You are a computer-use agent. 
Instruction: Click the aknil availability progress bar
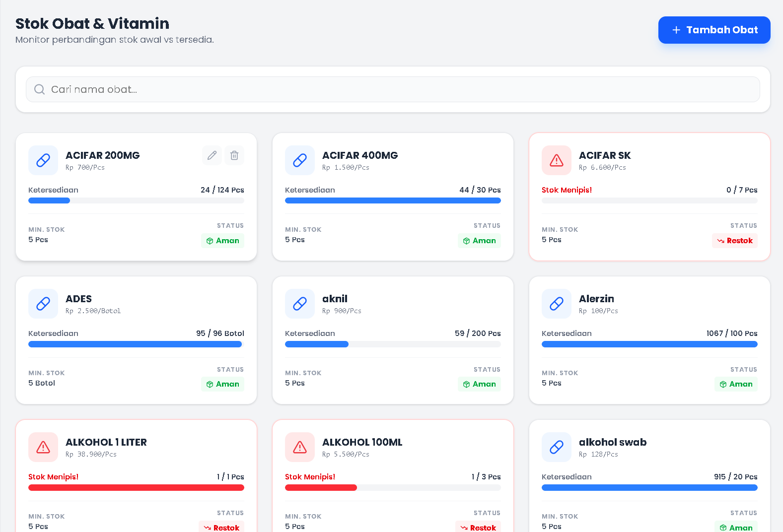393,344
